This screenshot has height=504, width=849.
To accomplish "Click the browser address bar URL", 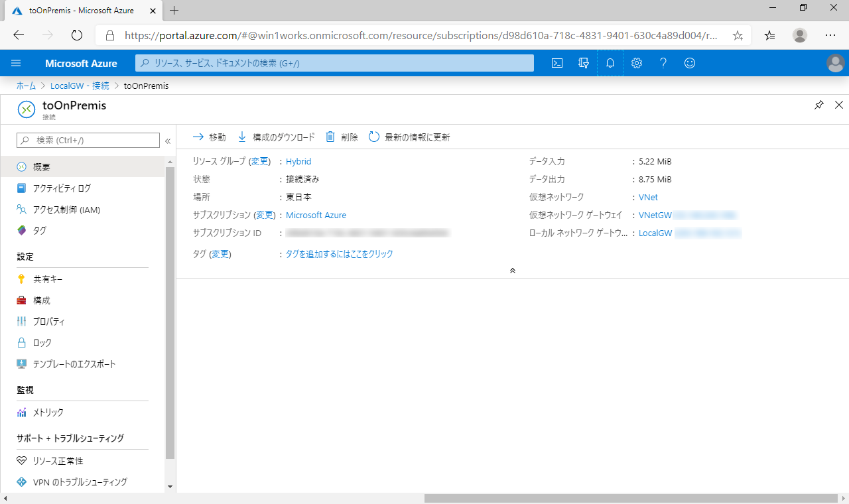I will click(421, 35).
